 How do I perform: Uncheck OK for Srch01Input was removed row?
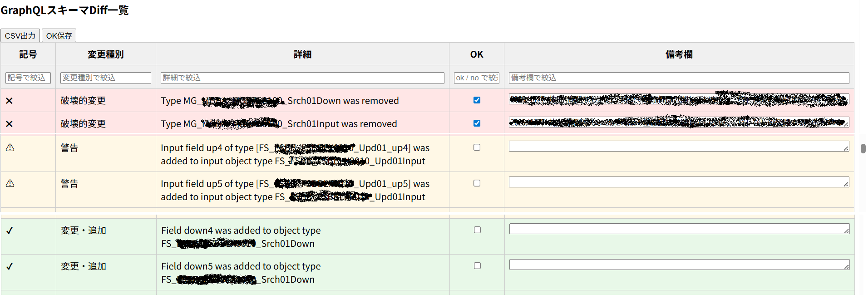point(477,123)
